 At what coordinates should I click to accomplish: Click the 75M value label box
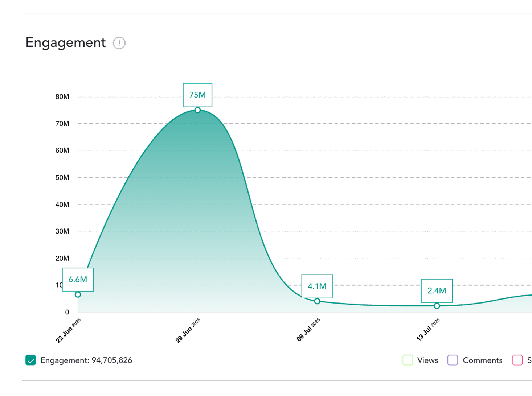197,95
